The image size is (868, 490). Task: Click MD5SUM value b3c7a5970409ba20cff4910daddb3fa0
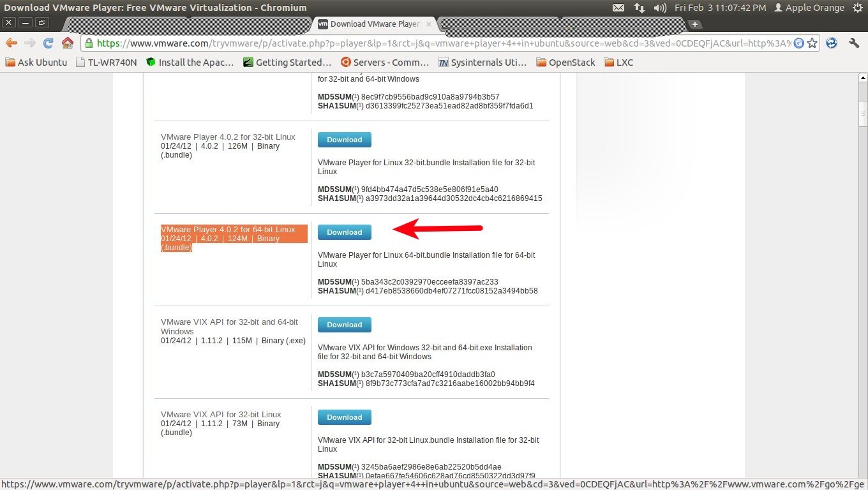pos(428,375)
